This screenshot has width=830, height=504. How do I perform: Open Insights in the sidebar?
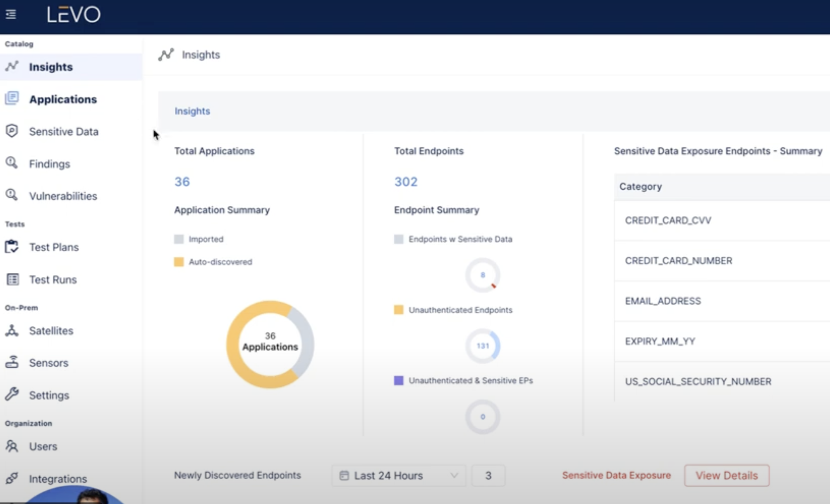(71, 67)
